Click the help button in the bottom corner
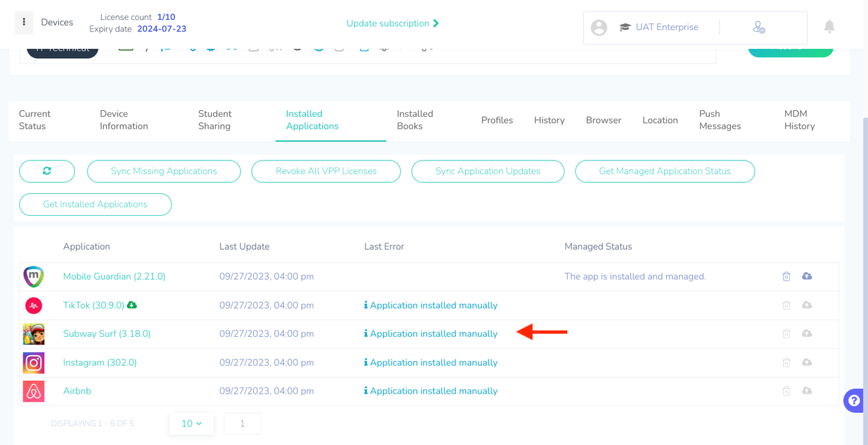Screen dimensions: 868x445 coord(853,400)
